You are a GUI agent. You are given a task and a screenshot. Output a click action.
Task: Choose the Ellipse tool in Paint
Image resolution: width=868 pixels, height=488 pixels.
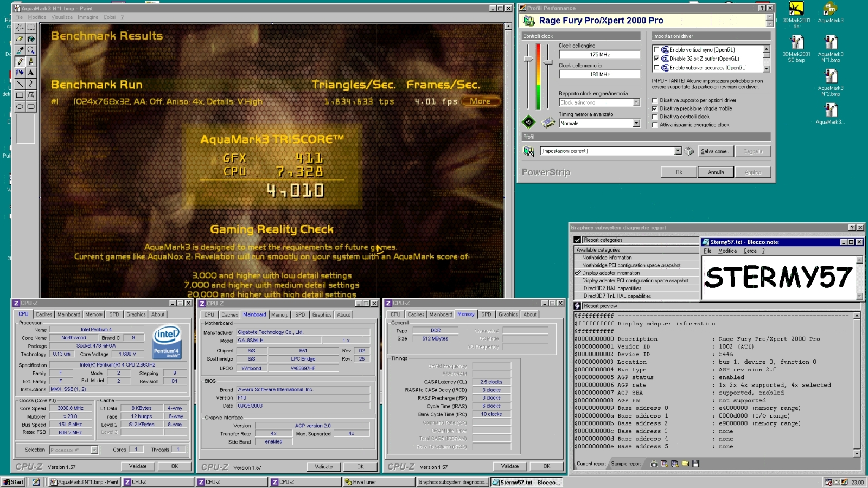tap(20, 107)
